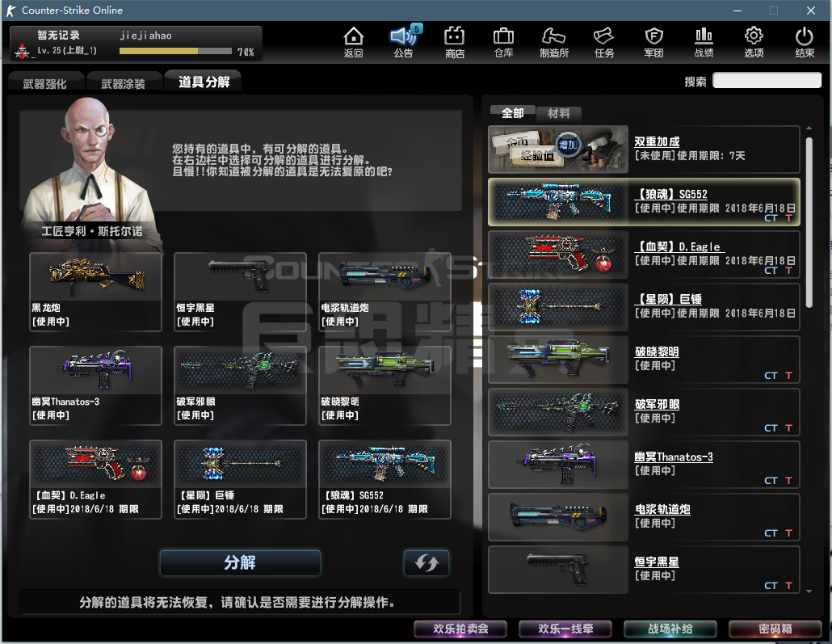The height and width of the screenshot is (644, 832).
Task: Choose 电浆轨道炮 row in the right list
Action: coord(644,517)
